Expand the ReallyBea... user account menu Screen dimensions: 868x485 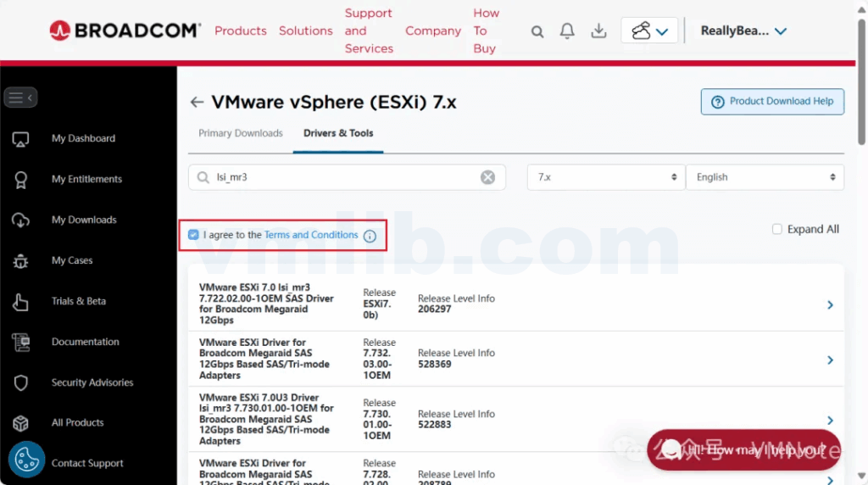point(743,31)
